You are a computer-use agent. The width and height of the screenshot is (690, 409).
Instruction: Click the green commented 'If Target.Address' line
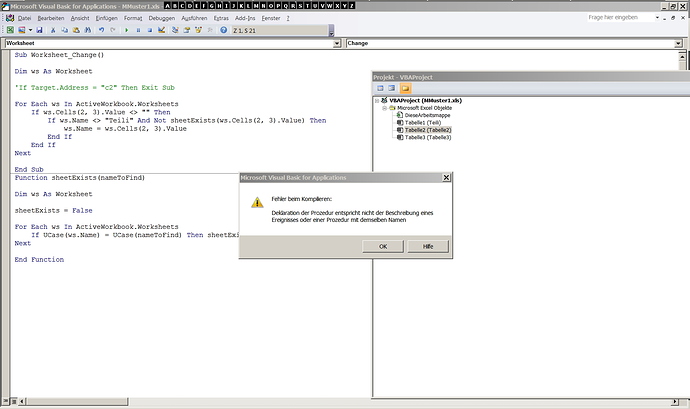coord(95,88)
